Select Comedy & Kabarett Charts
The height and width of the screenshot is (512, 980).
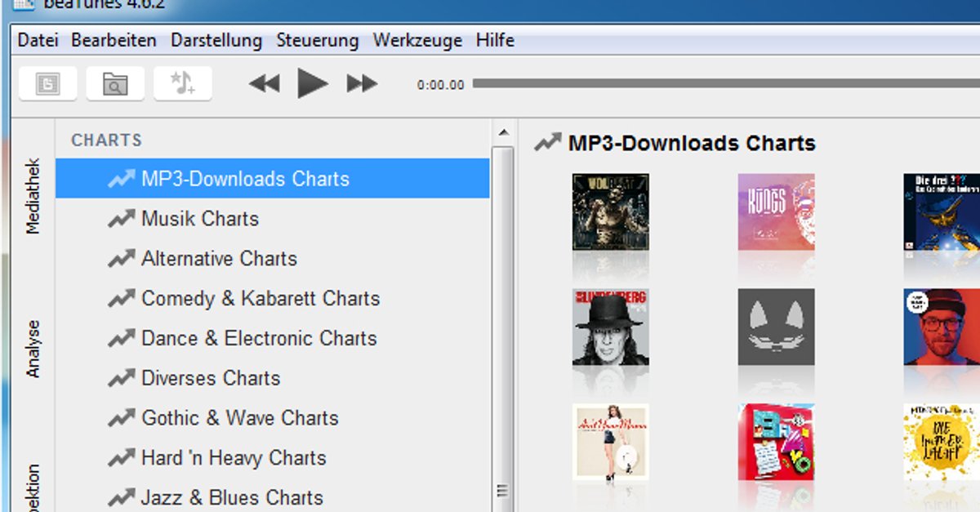273,299
